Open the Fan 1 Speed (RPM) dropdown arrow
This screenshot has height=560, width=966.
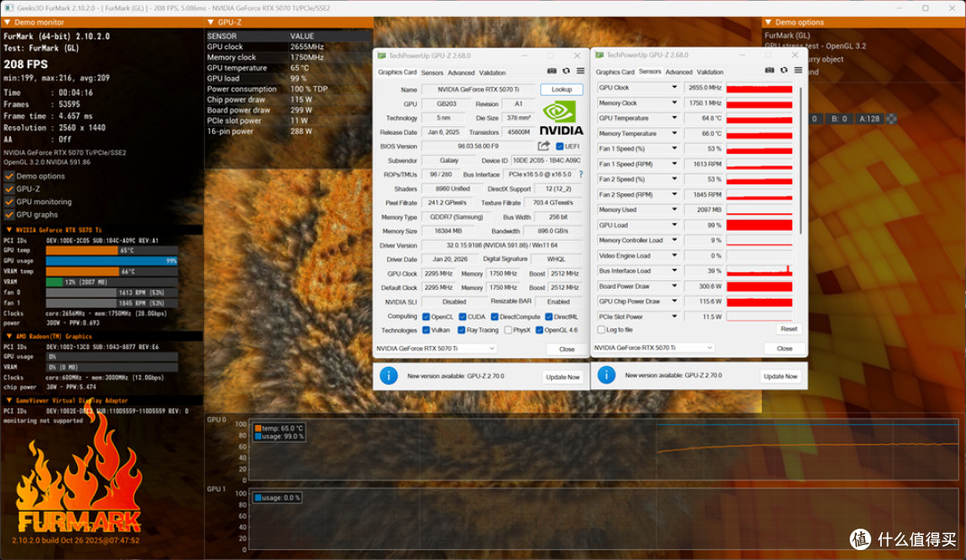click(x=674, y=164)
